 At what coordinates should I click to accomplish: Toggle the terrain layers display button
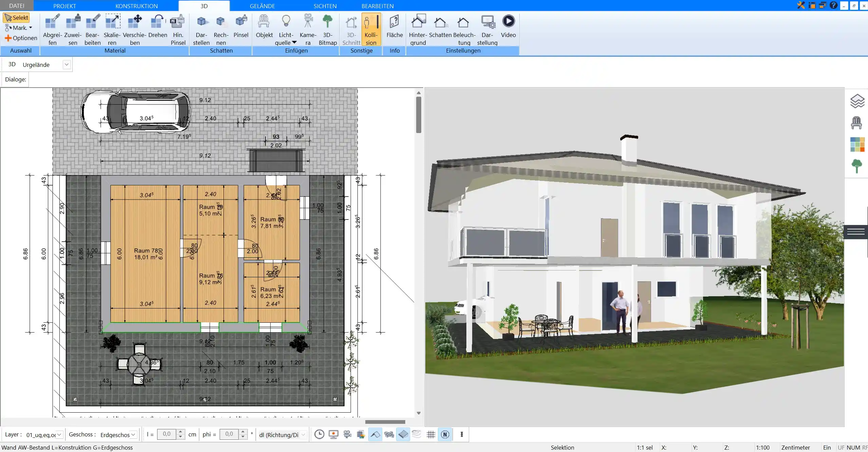click(417, 434)
